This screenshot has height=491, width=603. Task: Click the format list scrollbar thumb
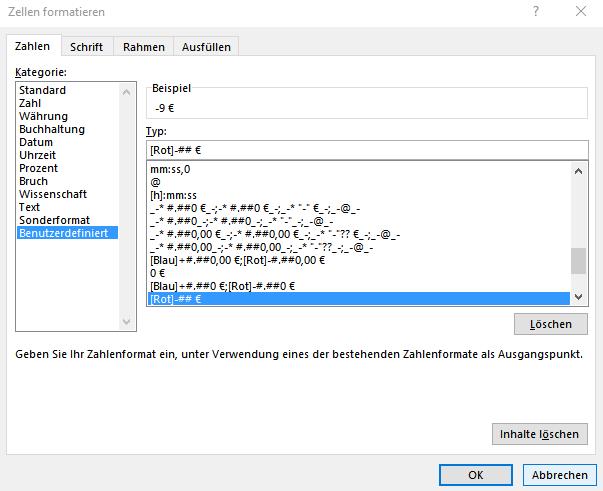(x=578, y=261)
